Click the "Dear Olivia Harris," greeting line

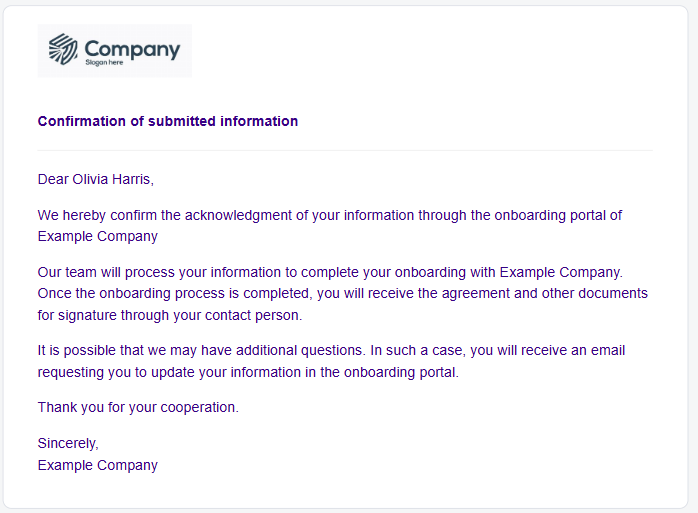coord(96,179)
